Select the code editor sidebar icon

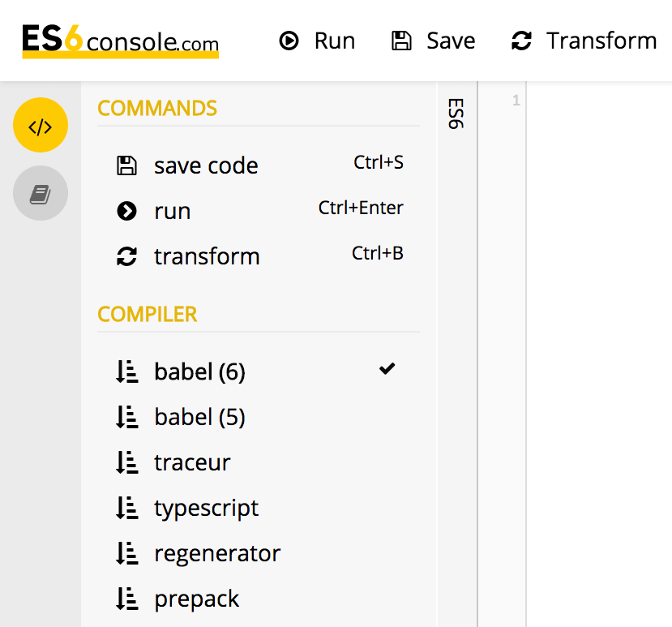41,125
